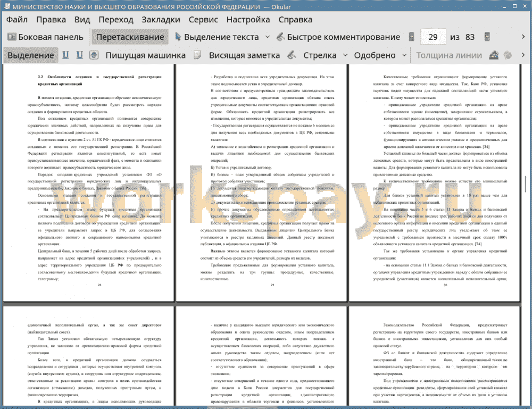Click the Толщина линии line width option
532x409 pixels.
point(449,55)
